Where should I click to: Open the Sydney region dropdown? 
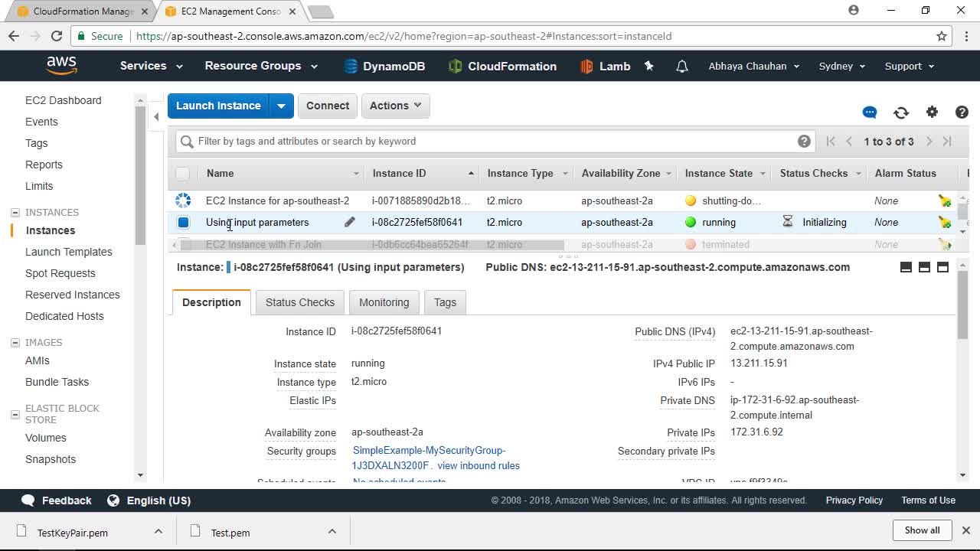842,66
